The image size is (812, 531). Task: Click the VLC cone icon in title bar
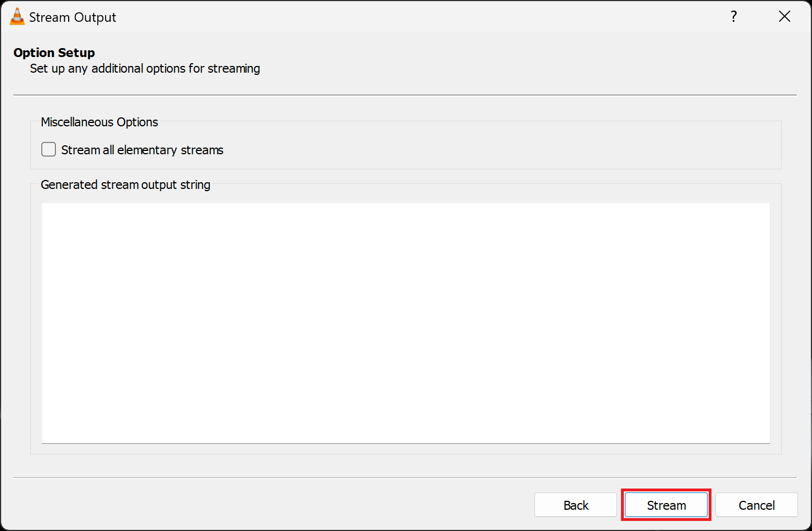(x=17, y=17)
